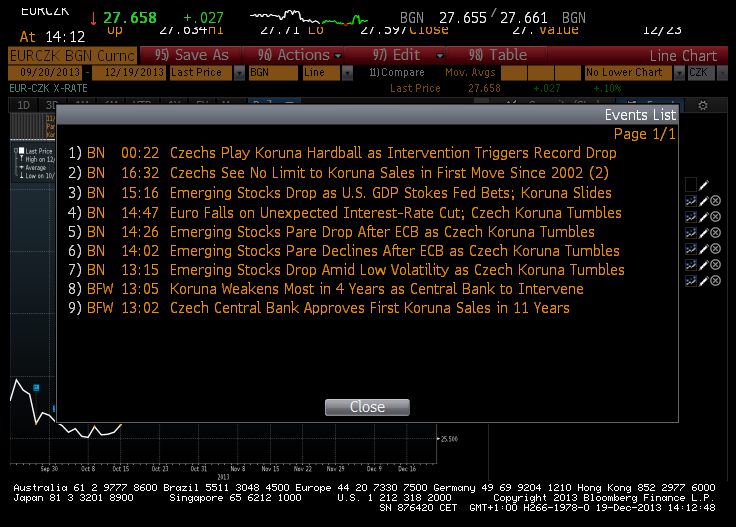Screen dimensions: 736x527
Task: Click the pencil icon beside the empty checkbox
Action: click(704, 185)
